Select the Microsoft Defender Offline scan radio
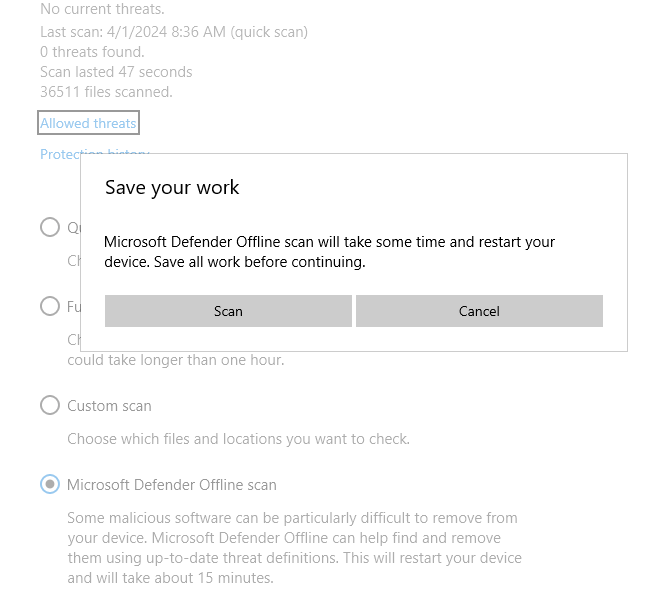The image size is (661, 594). tap(50, 484)
